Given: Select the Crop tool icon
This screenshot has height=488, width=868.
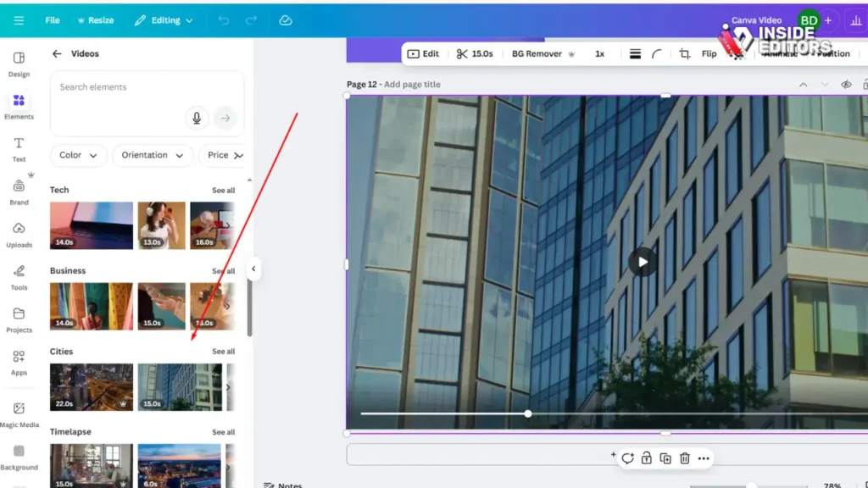Looking at the screenshot, I should tap(685, 53).
